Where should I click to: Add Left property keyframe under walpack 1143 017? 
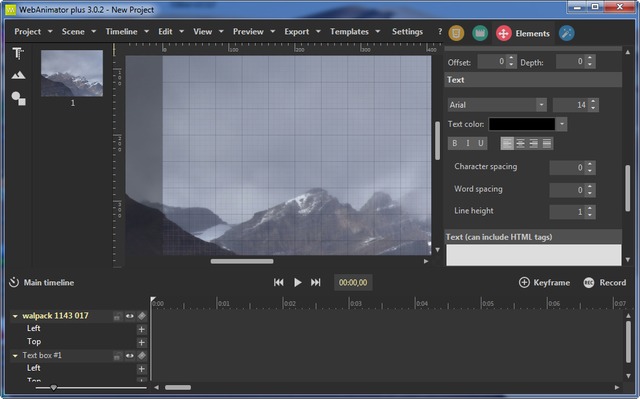coord(142,329)
